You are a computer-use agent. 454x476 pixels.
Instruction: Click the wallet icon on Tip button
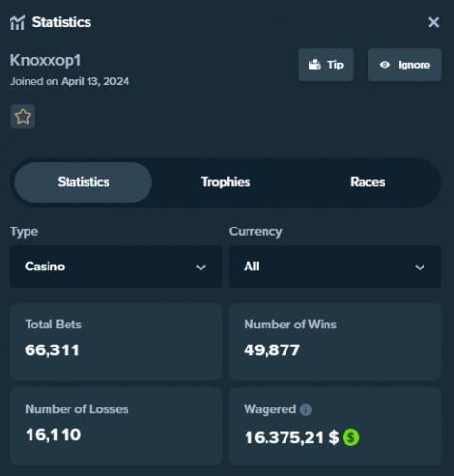coord(315,65)
